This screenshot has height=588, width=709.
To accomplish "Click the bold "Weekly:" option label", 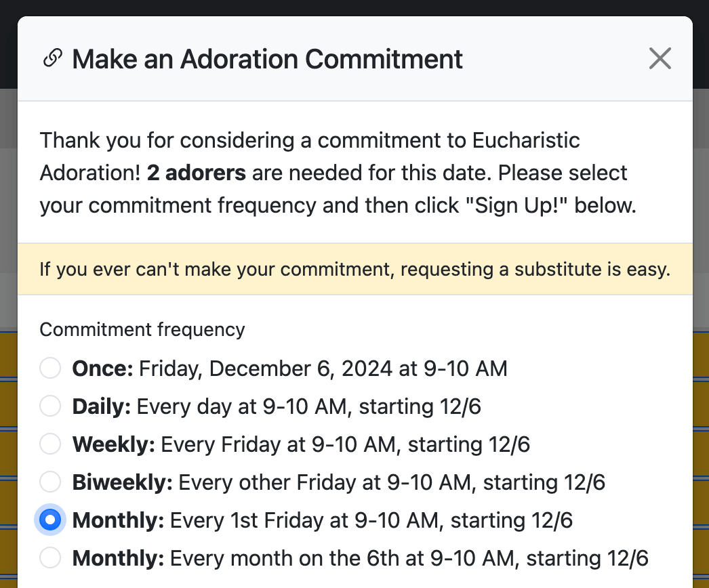I will 114,444.
